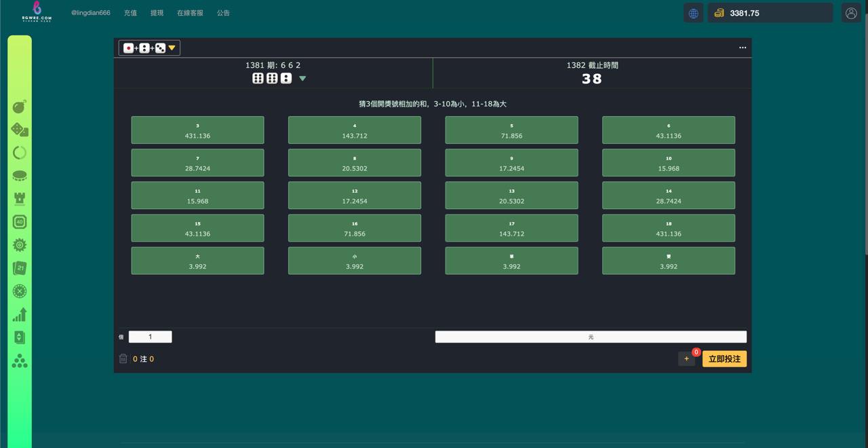Select the dice game sidebar icon

click(20, 130)
